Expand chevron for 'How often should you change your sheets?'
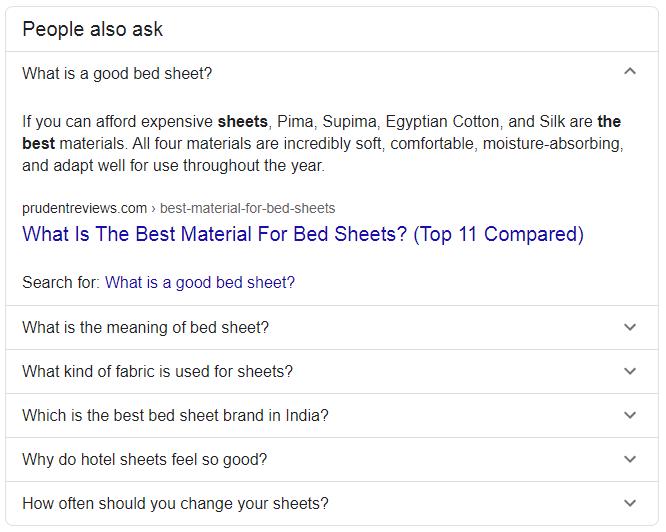The image size is (666, 532). [x=630, y=504]
